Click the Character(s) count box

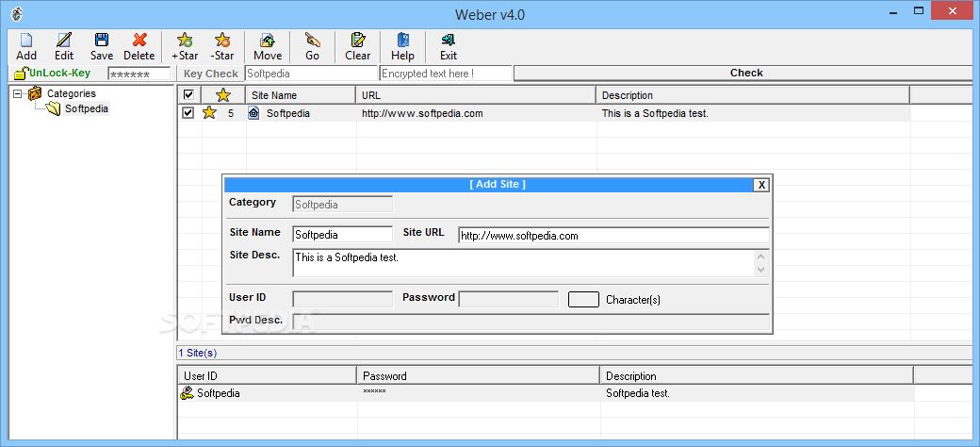pos(583,299)
